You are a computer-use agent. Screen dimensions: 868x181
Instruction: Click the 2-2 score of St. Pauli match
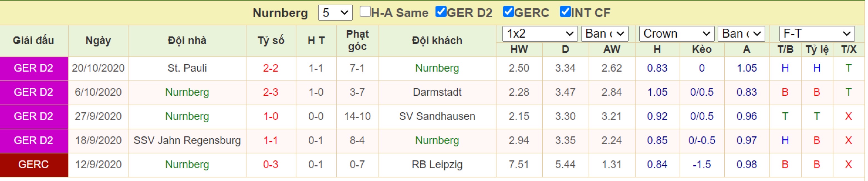pyautogui.click(x=271, y=68)
